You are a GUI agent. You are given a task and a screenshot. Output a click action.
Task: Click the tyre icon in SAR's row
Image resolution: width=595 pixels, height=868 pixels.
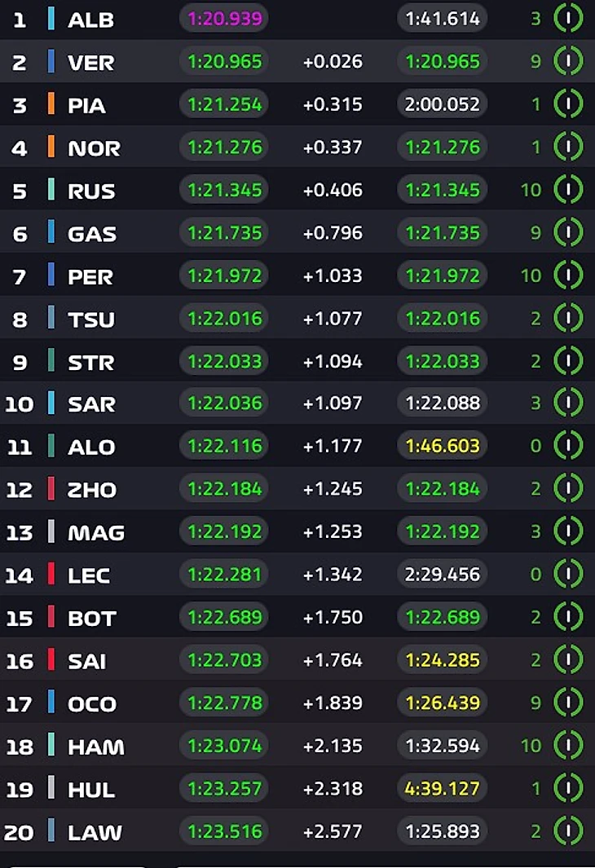568,403
